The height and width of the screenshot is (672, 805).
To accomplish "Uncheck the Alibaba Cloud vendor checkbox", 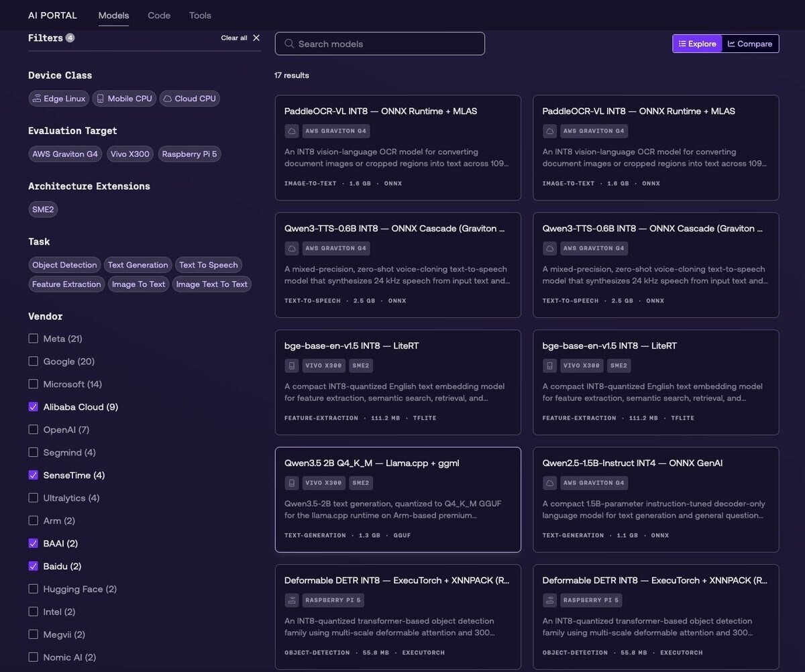I will (33, 407).
